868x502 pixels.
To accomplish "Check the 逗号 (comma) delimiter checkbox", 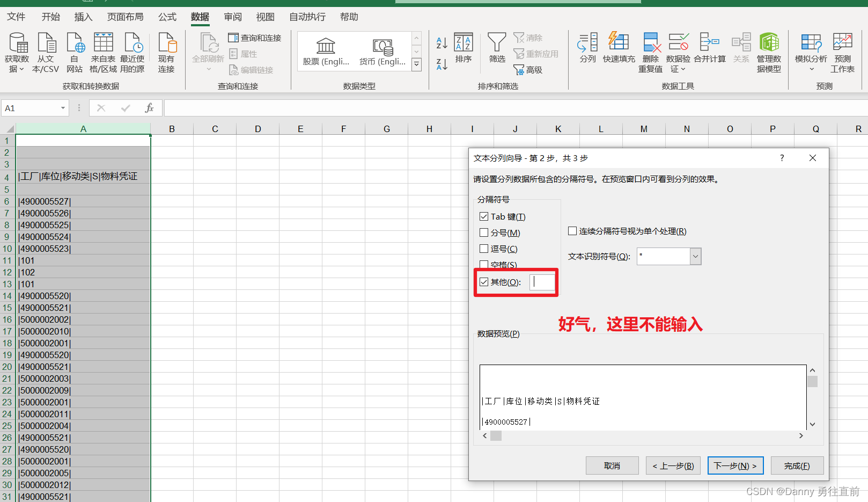I will pos(484,249).
